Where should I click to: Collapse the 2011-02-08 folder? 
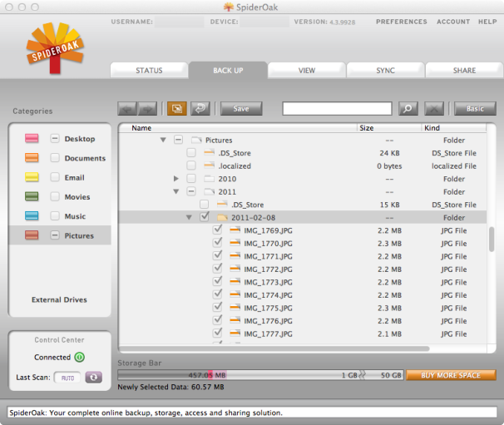(x=189, y=218)
